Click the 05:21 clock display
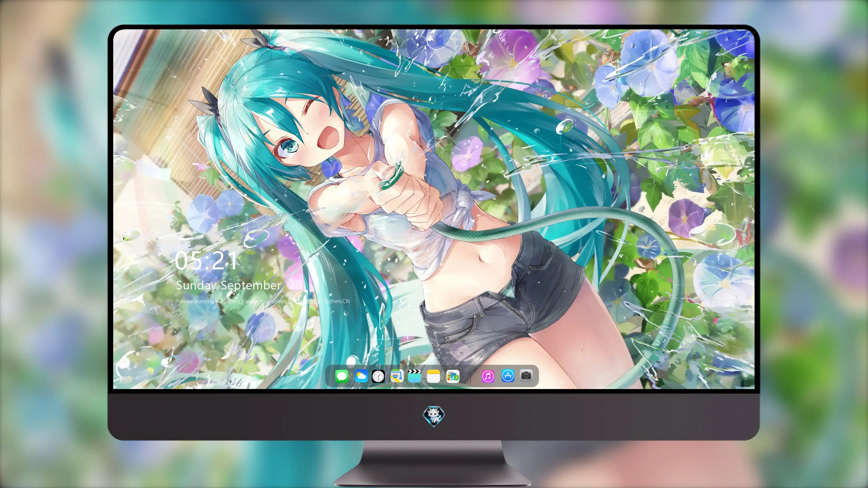Viewport: 868px width, 488px height. 206,260
